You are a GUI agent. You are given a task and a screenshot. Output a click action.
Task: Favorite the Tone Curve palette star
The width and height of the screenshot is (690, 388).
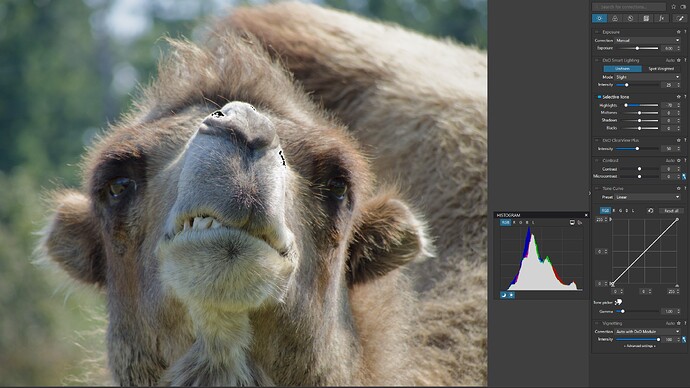(x=679, y=188)
